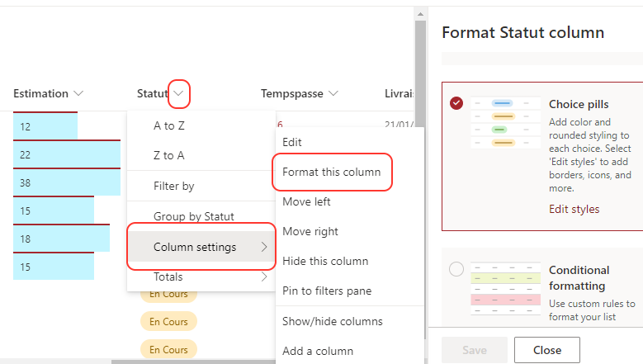Sort the column Z to A
The width and height of the screenshot is (643, 364).
(x=169, y=155)
